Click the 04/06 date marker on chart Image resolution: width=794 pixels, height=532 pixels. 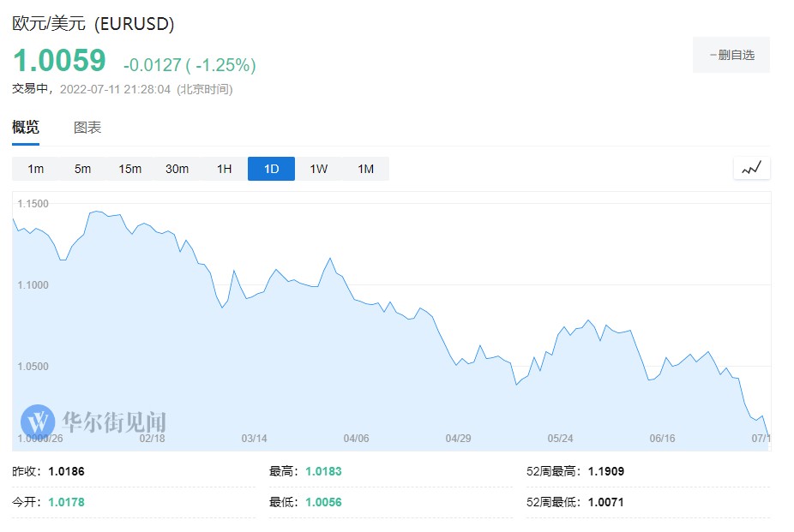coord(356,438)
